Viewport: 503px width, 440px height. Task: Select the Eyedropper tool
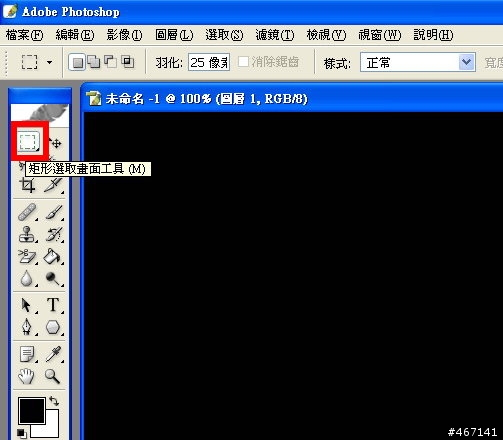pos(53,354)
